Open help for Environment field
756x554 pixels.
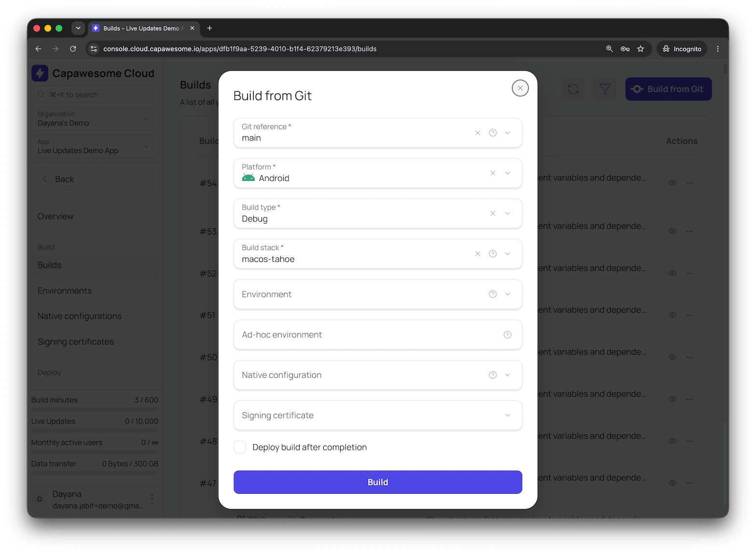pyautogui.click(x=493, y=294)
